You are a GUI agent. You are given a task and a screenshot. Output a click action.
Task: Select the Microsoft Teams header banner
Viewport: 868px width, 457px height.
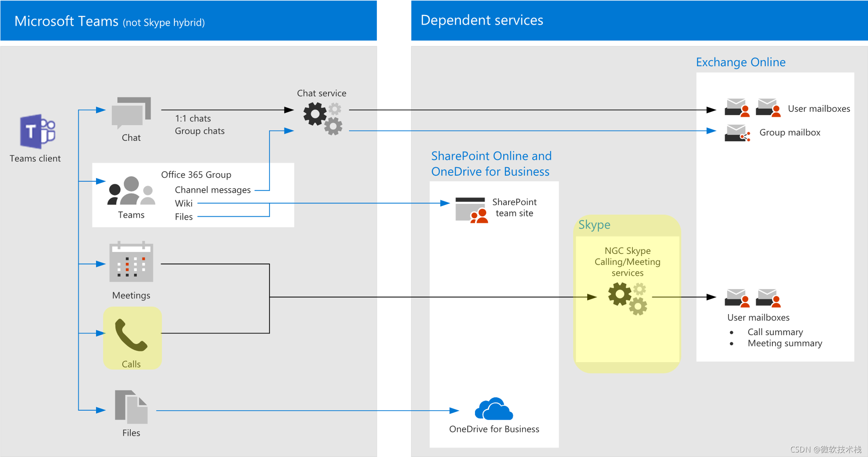click(x=188, y=21)
